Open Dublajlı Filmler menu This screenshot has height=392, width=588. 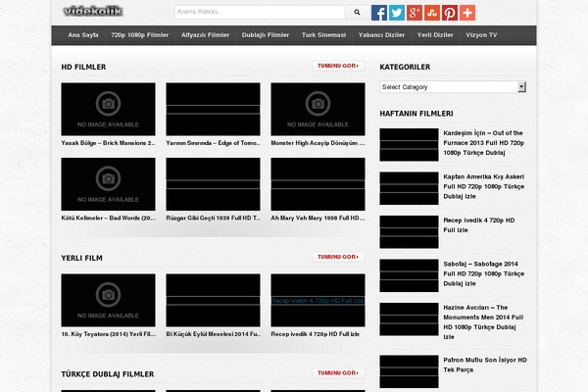(x=266, y=35)
